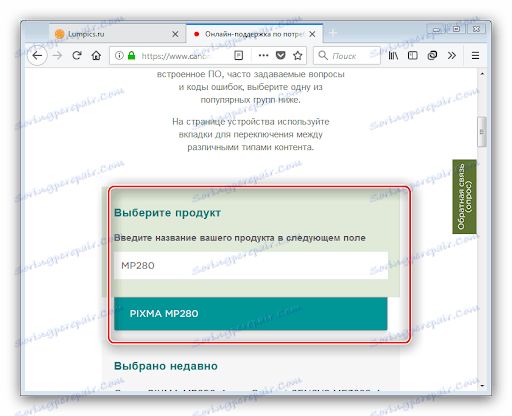Image resolution: width=512 pixels, height=416 pixels.
Task: Reload the current page
Action: [77, 55]
